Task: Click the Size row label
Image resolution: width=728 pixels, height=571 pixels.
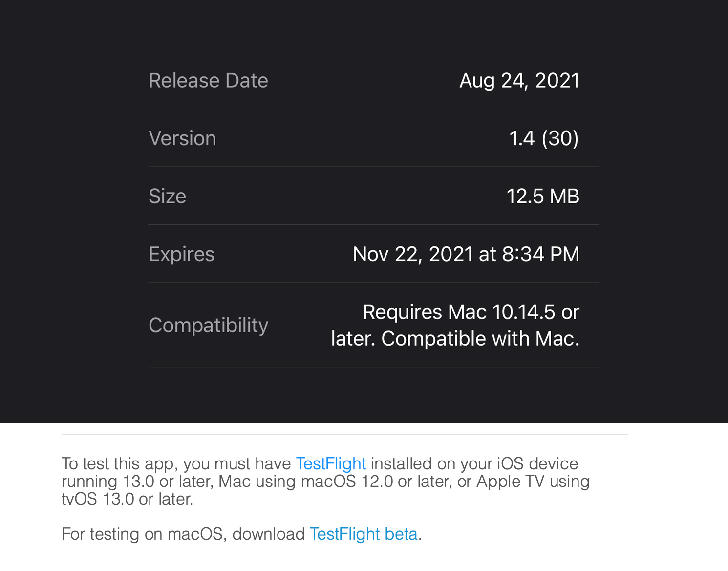Action: (167, 196)
